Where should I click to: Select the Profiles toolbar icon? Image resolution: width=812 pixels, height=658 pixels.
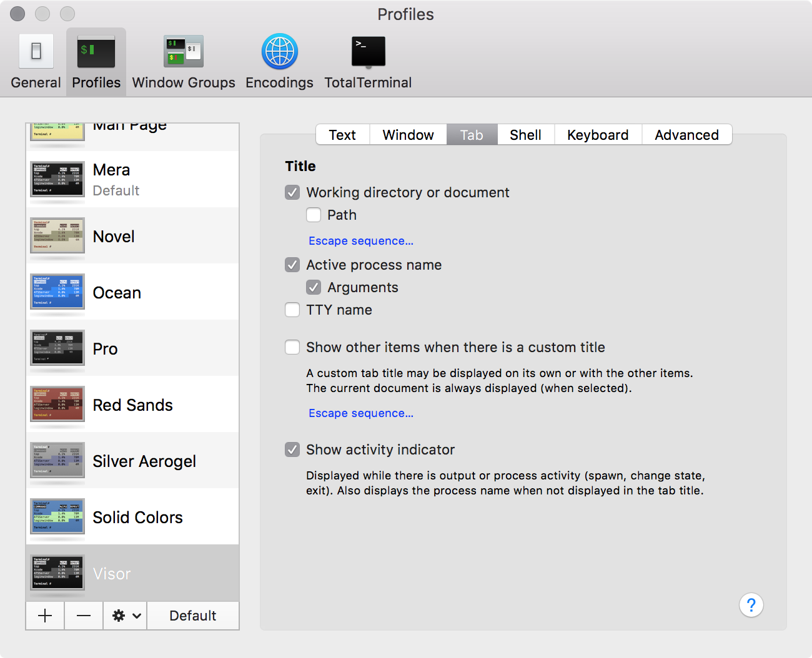click(96, 62)
